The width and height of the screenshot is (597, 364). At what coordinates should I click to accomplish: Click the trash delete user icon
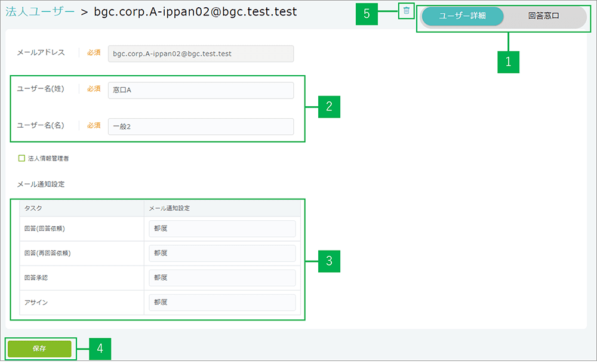coord(407,11)
